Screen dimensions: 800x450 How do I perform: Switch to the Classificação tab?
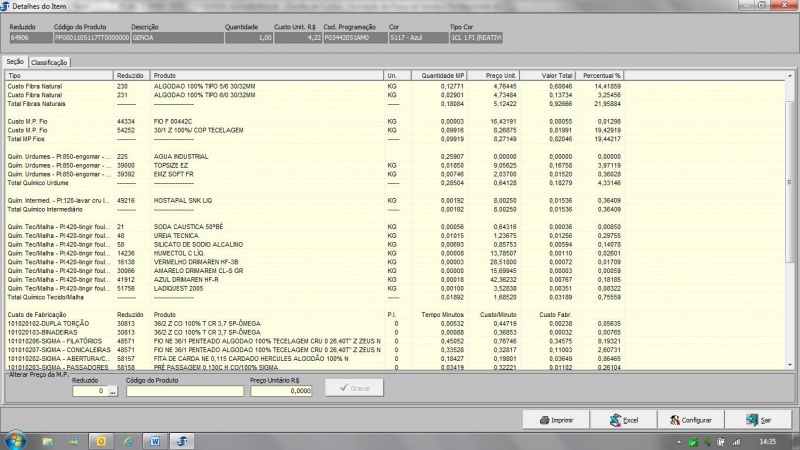click(49, 62)
